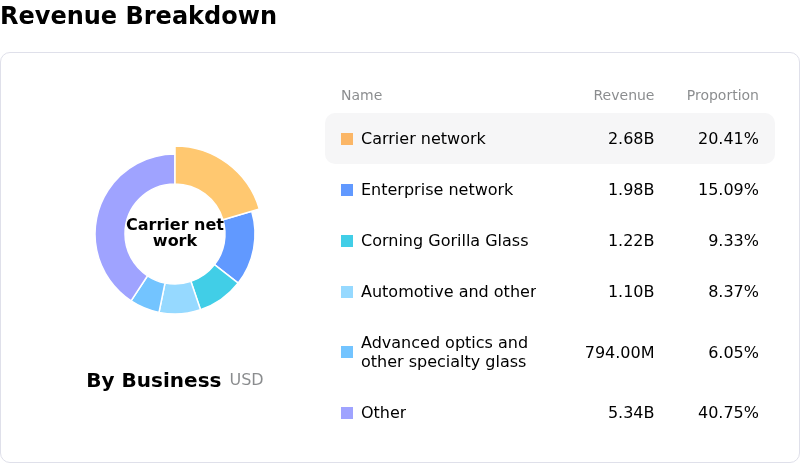Click the Revenue column header
Image resolution: width=800 pixels, height=463 pixels.
pos(623,96)
